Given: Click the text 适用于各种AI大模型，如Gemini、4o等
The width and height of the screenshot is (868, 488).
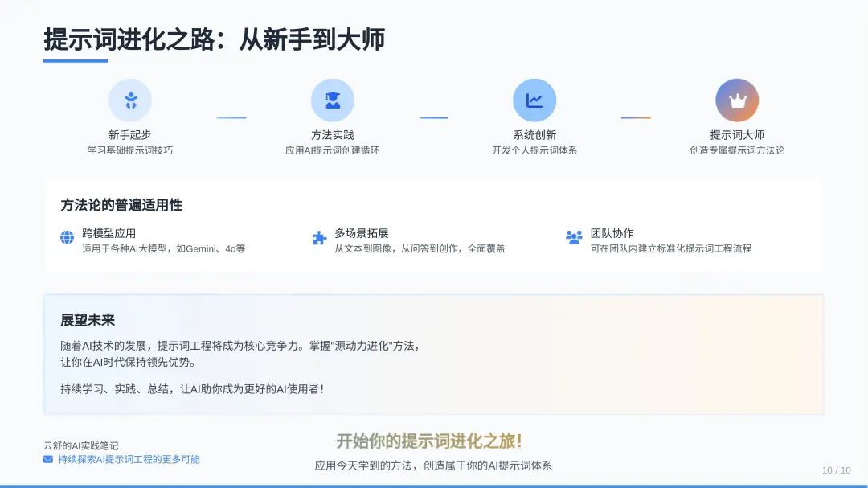Looking at the screenshot, I should coord(164,248).
